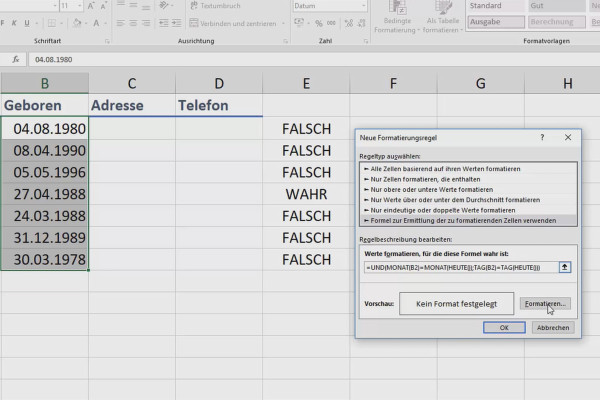Increase font size with larger A icon

(x=91, y=6)
